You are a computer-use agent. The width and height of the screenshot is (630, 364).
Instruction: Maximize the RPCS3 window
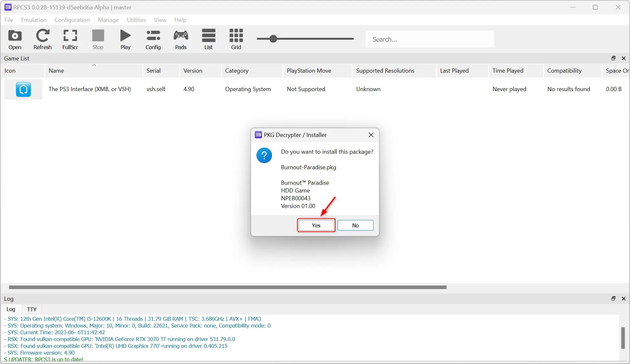595,7
